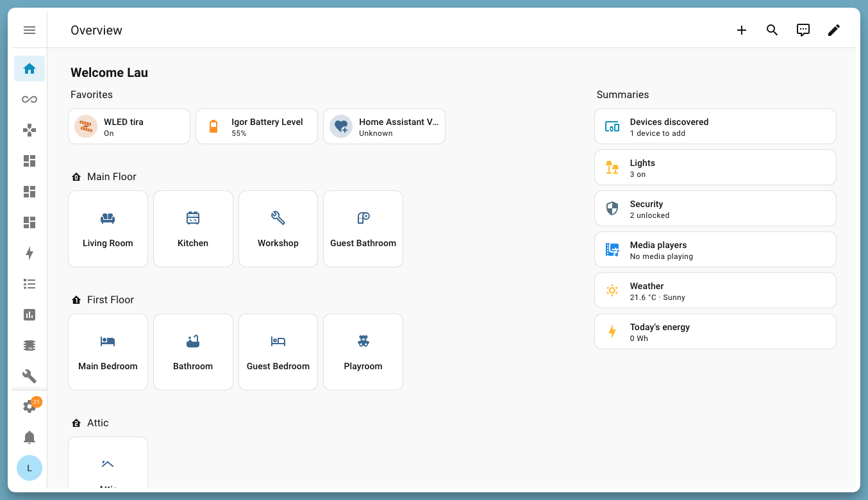Click the plus icon in the top bar
This screenshot has width=868, height=500.
[x=741, y=29]
